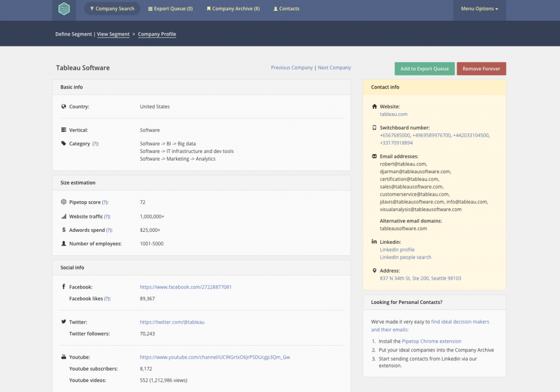Click the Facebook icon in Social info
The image size is (560, 392).
pyautogui.click(x=63, y=286)
